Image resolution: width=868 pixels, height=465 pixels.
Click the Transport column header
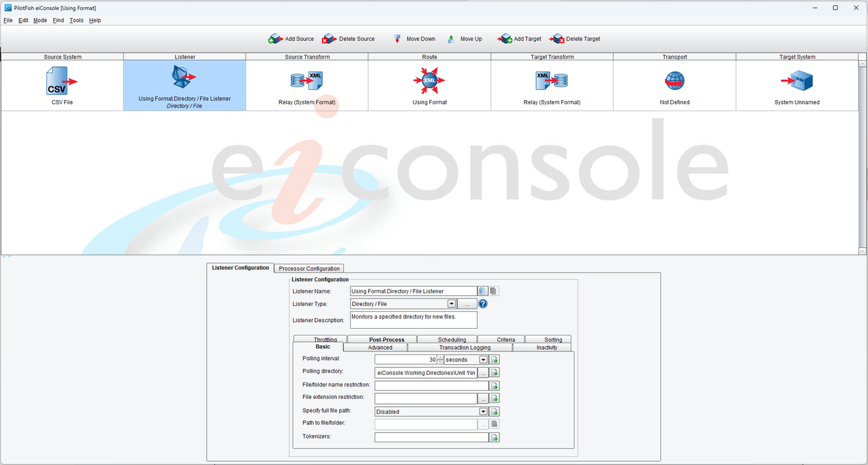tap(674, 57)
